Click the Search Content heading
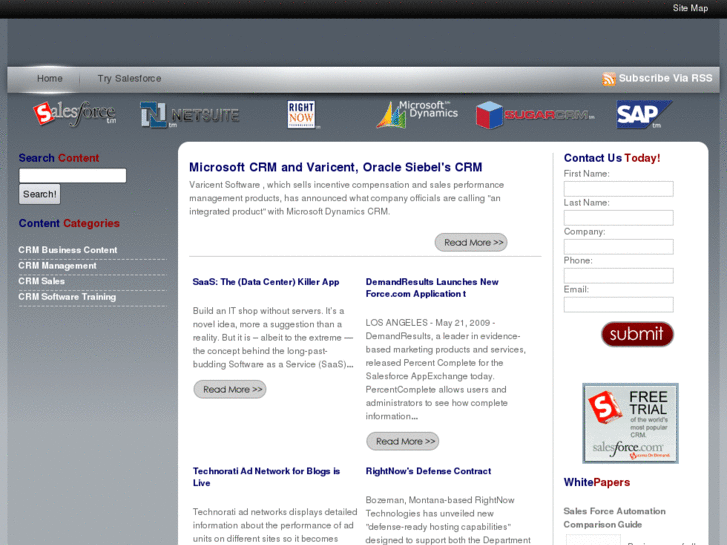 tap(58, 158)
